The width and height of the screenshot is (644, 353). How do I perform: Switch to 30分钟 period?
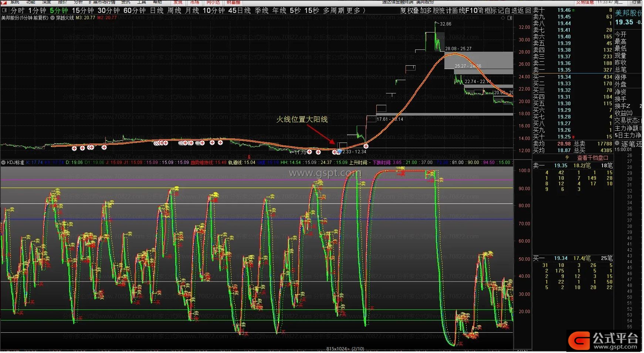(109, 10)
